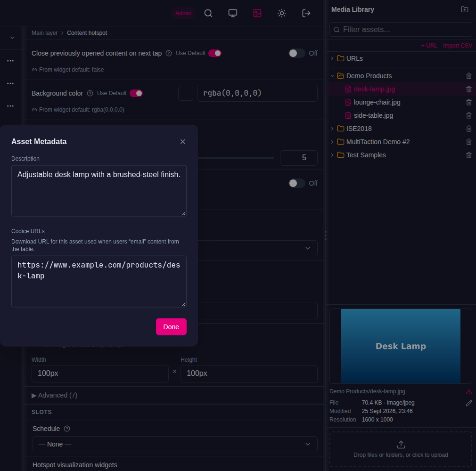Click the rgba(0,0,0,0) color field
This screenshot has height=471, width=476.
pyautogui.click(x=257, y=93)
